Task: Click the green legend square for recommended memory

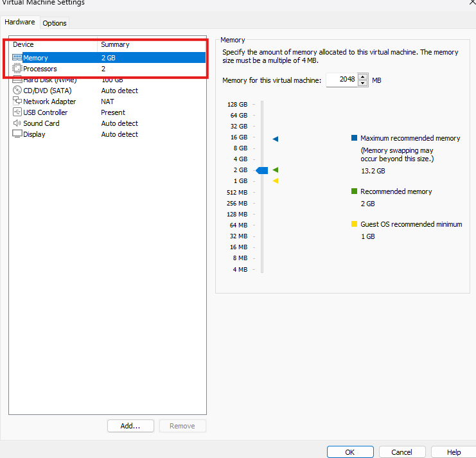Action: click(x=354, y=191)
